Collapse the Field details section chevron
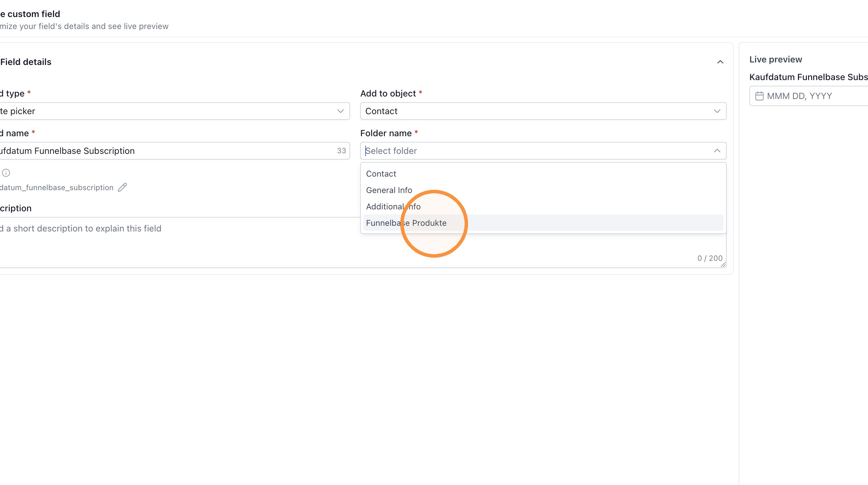Image resolution: width=868 pixels, height=485 pixels. pos(720,62)
